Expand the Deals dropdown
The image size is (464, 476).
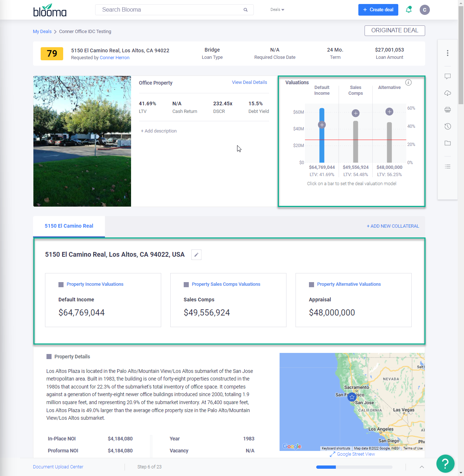277,10
